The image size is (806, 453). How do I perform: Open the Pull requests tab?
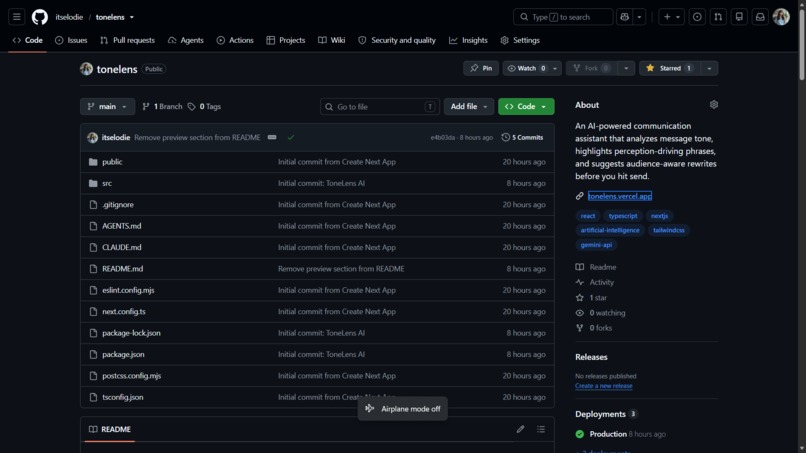127,40
